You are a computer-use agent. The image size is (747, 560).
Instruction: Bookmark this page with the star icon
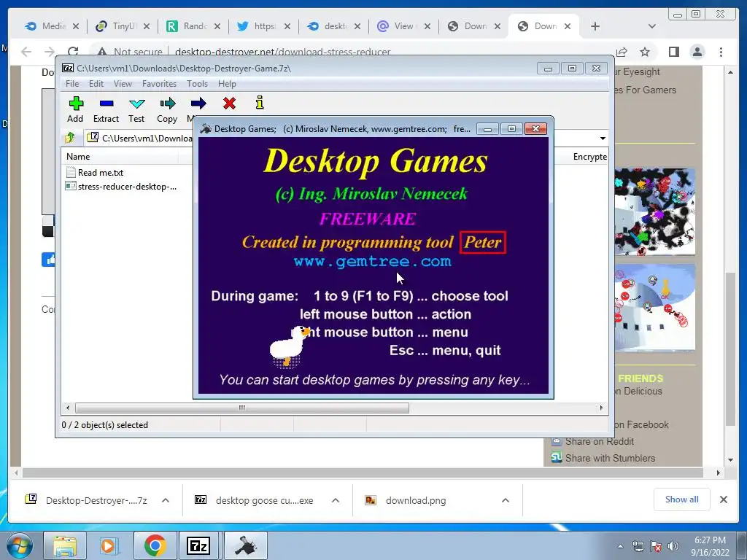tap(645, 52)
